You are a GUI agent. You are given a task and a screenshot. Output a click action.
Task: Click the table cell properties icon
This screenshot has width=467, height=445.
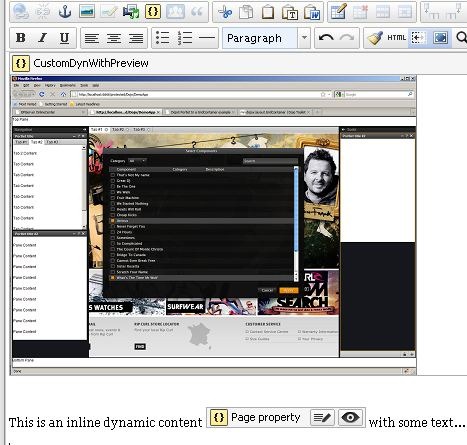point(404,12)
